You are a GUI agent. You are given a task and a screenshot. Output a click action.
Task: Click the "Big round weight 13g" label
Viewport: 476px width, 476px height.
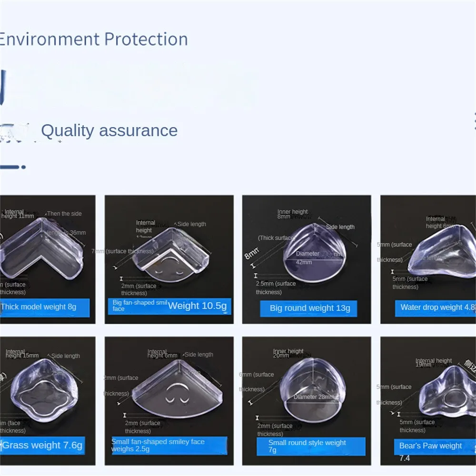[310, 308]
